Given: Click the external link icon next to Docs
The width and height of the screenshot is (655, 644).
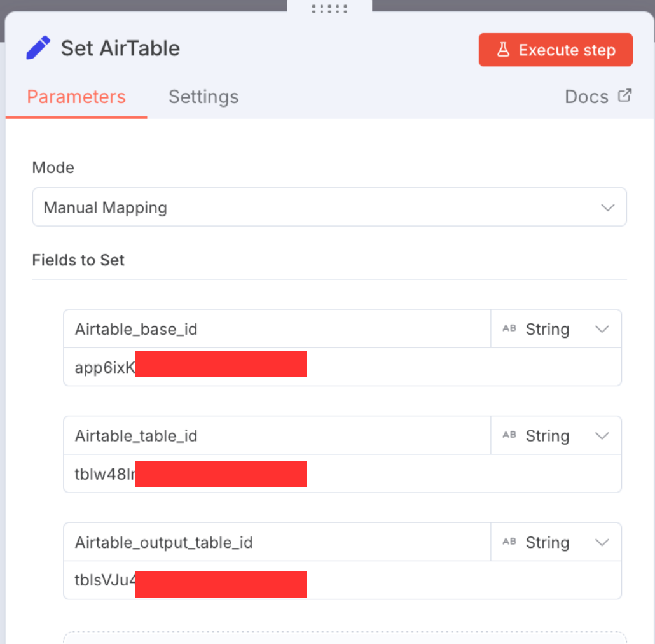Looking at the screenshot, I should click(625, 96).
